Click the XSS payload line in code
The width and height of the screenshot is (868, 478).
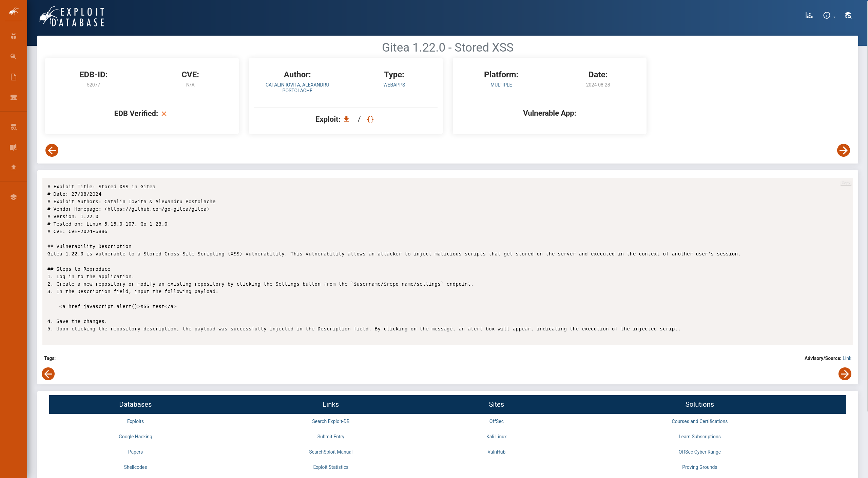tap(118, 306)
